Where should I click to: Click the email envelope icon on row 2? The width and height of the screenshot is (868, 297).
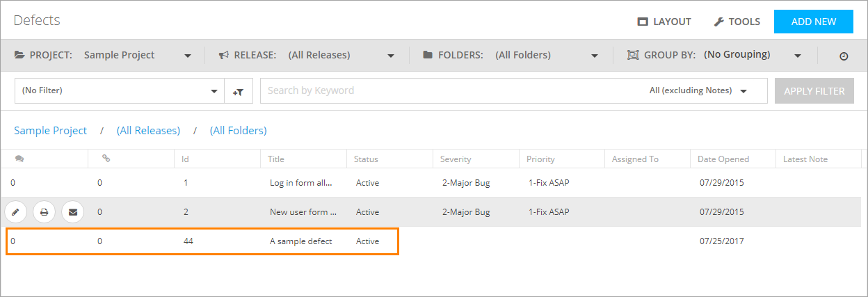(72, 211)
